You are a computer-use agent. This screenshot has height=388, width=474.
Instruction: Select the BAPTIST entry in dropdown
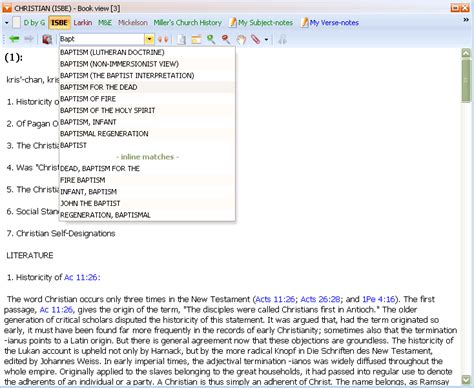[x=147, y=145]
